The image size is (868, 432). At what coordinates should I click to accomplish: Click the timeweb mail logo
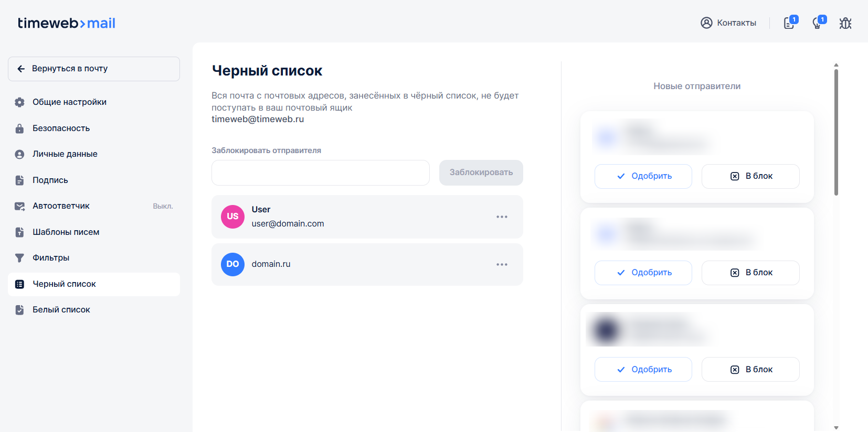click(x=67, y=23)
